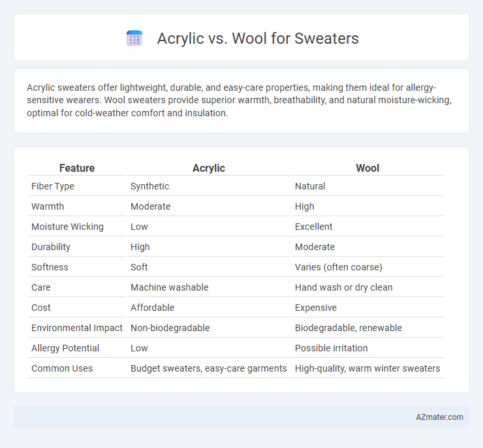Screen dimensions: 483x448
Task: Click the 'Affordable' cell
Action: tap(153, 308)
